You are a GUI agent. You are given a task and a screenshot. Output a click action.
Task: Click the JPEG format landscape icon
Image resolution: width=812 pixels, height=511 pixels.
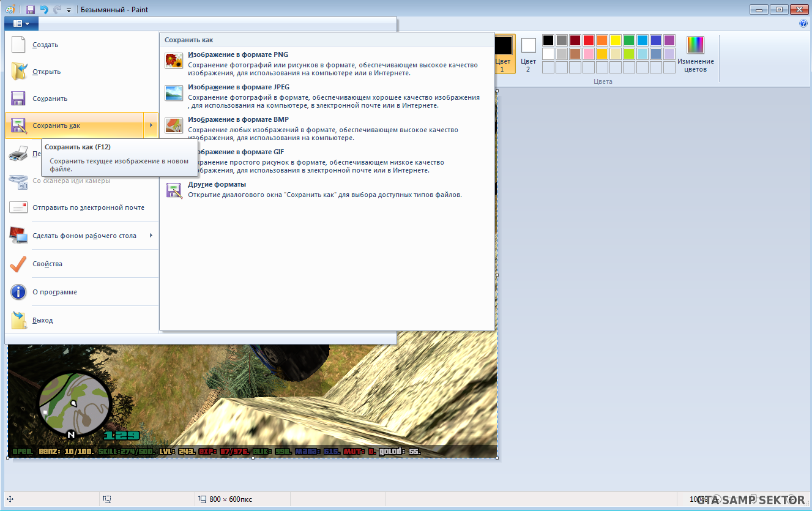(x=174, y=93)
